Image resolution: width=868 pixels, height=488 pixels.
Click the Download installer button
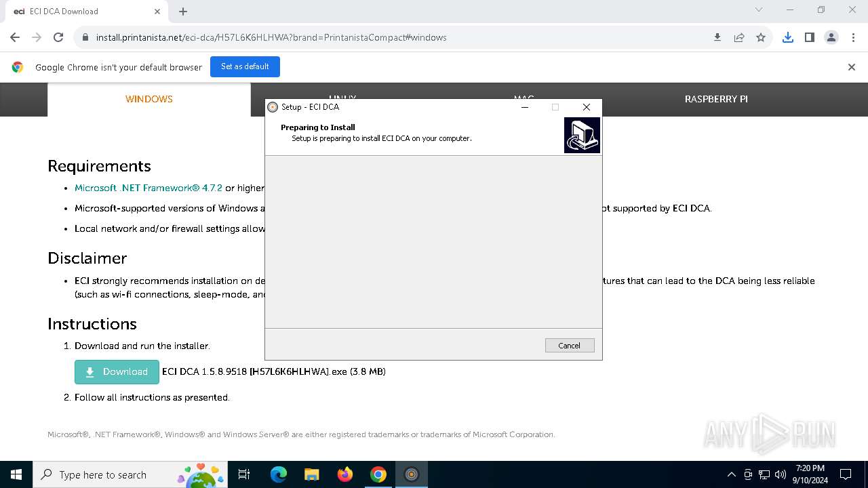(117, 372)
